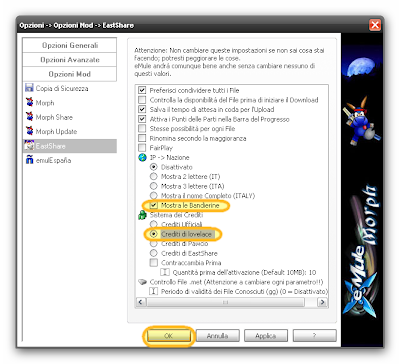The image size is (400, 364).
Task: Enable the FairPlay checkbox
Action: click(x=142, y=148)
